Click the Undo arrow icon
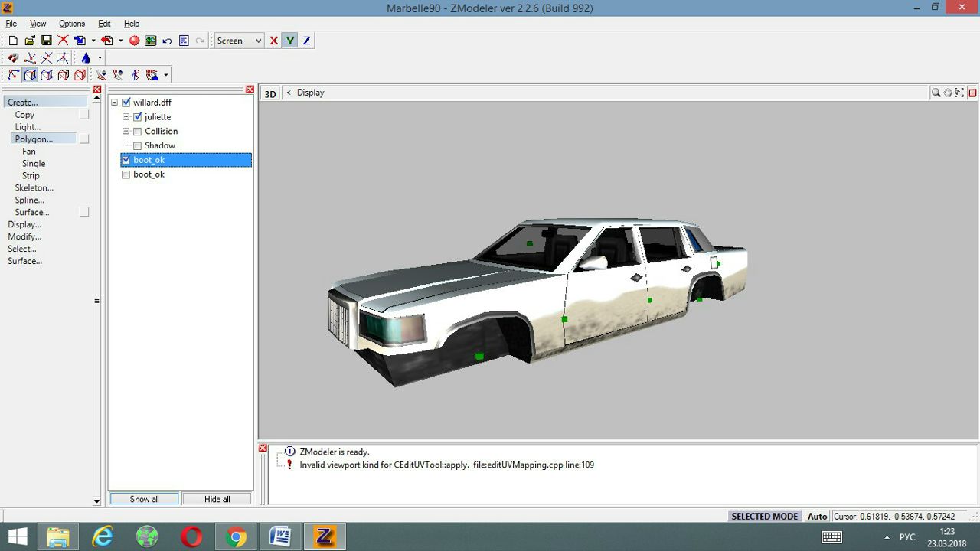 tap(167, 41)
